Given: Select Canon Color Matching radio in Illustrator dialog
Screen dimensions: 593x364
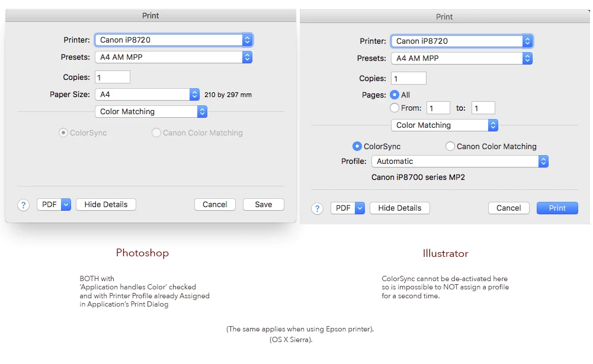Looking at the screenshot, I should coord(450,146).
